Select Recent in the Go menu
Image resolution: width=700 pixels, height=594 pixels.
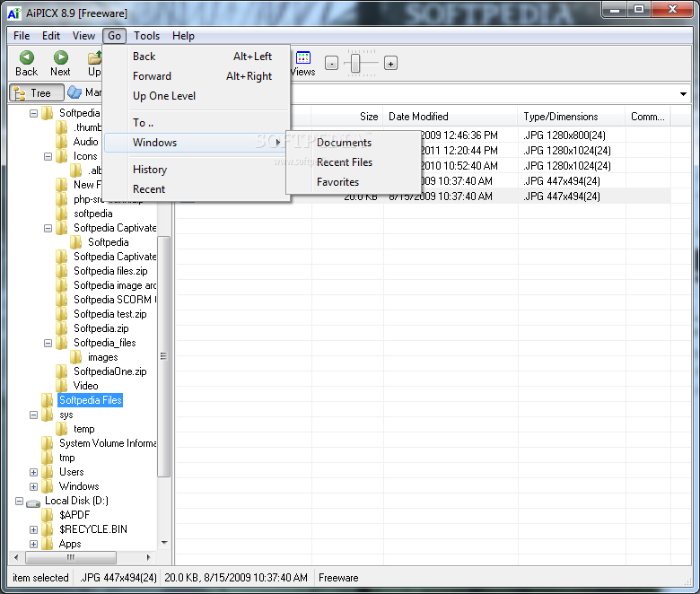click(197, 189)
